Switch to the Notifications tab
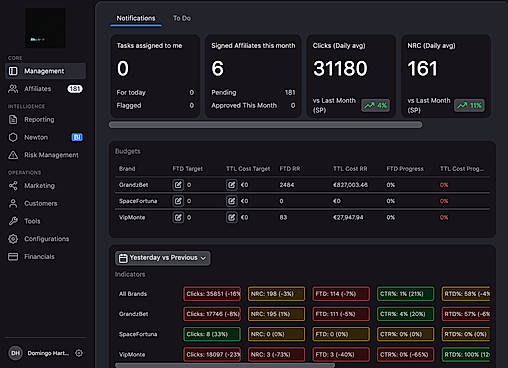This screenshot has width=508, height=368. tap(136, 18)
